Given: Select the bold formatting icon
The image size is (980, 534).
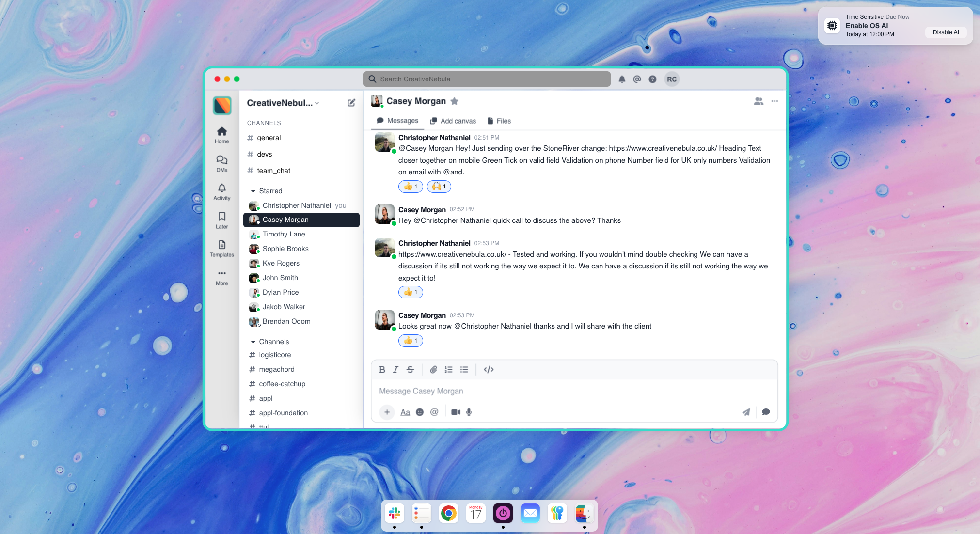Looking at the screenshot, I should click(382, 369).
